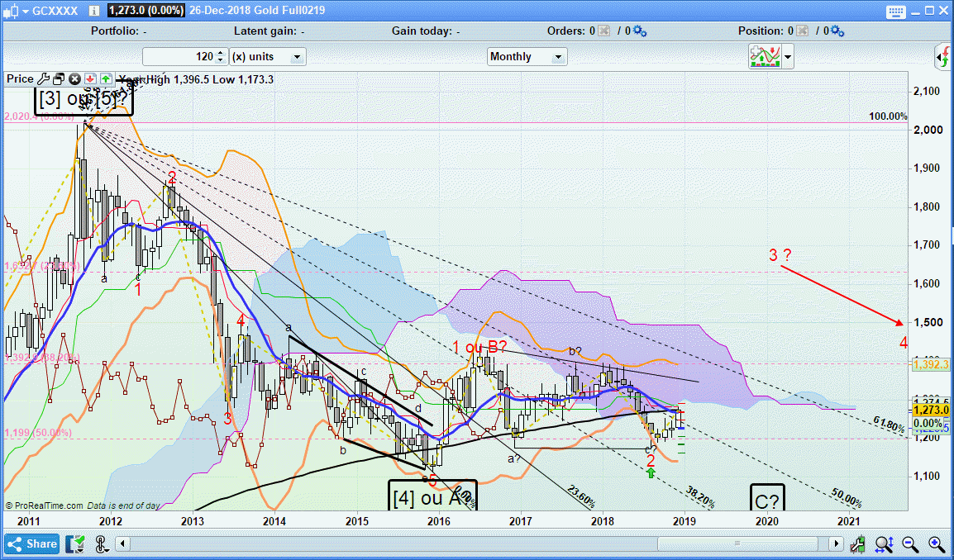
Task: Click the 23.60% Fibonacci fan label
Action: pos(581,498)
